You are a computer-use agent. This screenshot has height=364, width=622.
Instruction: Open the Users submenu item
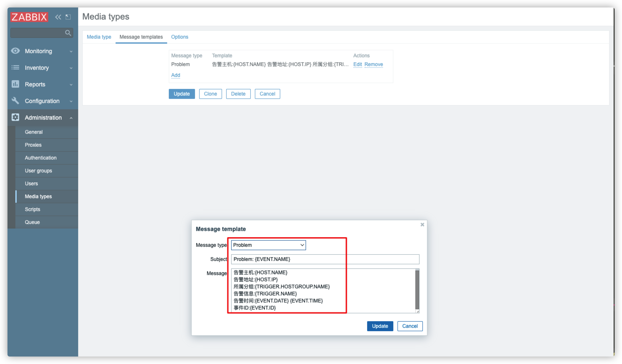click(47, 183)
